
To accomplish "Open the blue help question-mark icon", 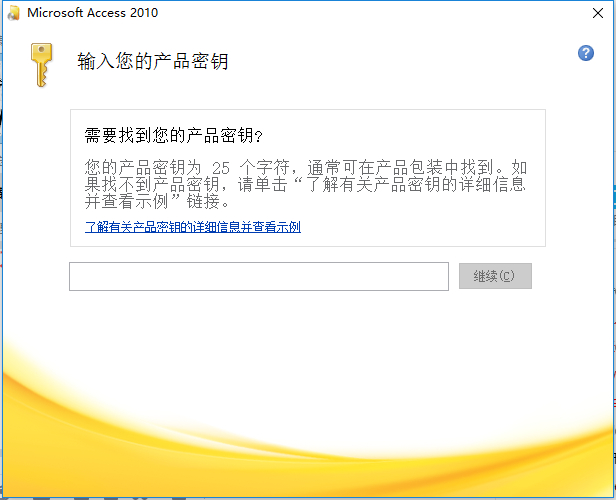I will click(x=585, y=53).
